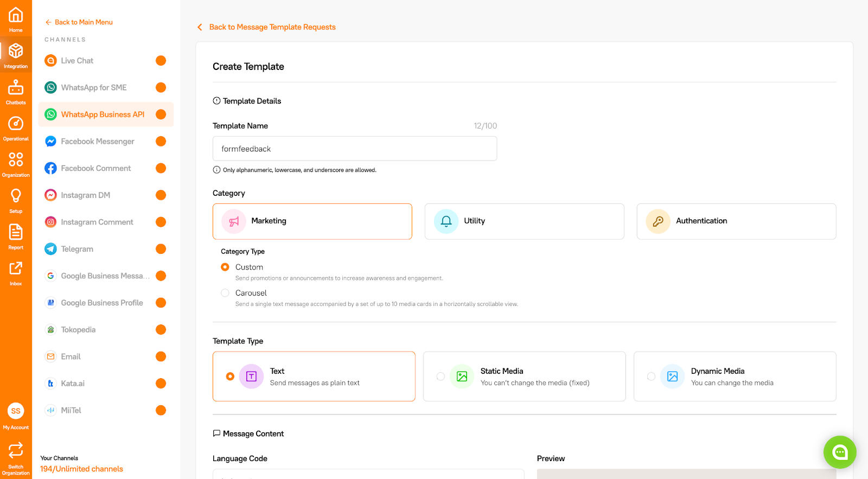This screenshot has height=479, width=868.
Task: Click the Message Content speech icon
Action: point(216,433)
